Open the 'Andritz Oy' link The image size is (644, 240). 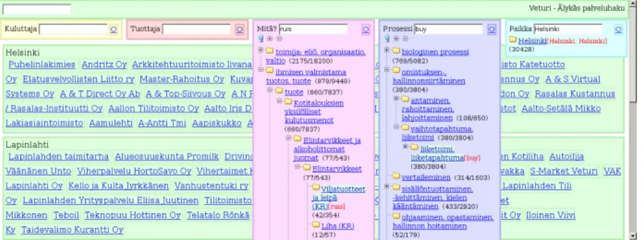[104, 65]
